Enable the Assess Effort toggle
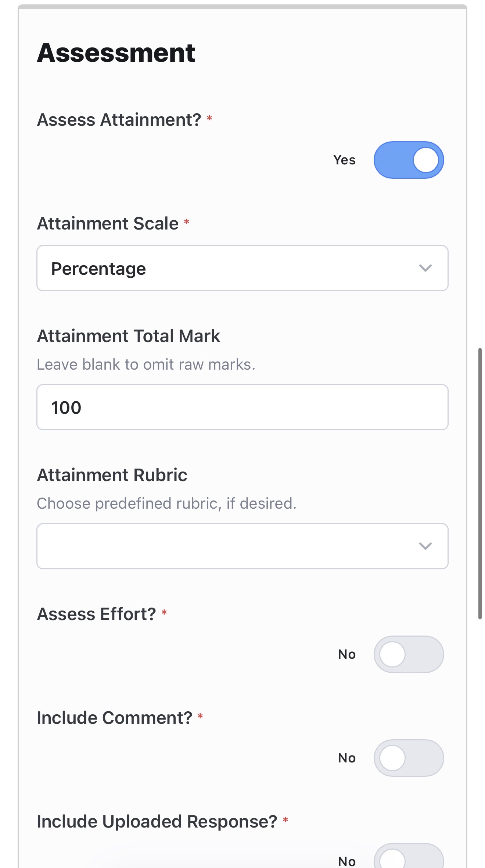Image resolution: width=485 pixels, height=868 pixels. [409, 654]
